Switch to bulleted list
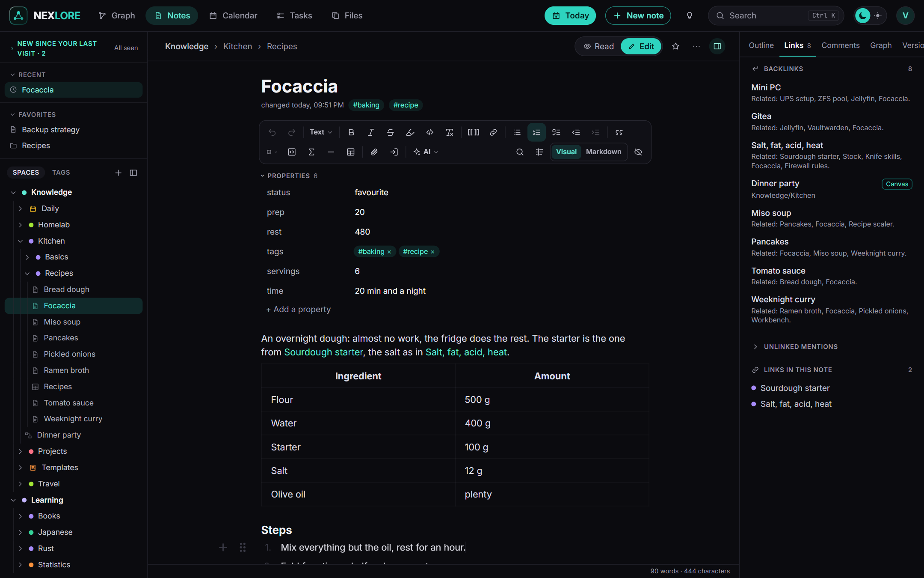The width and height of the screenshot is (924, 578). click(x=517, y=132)
